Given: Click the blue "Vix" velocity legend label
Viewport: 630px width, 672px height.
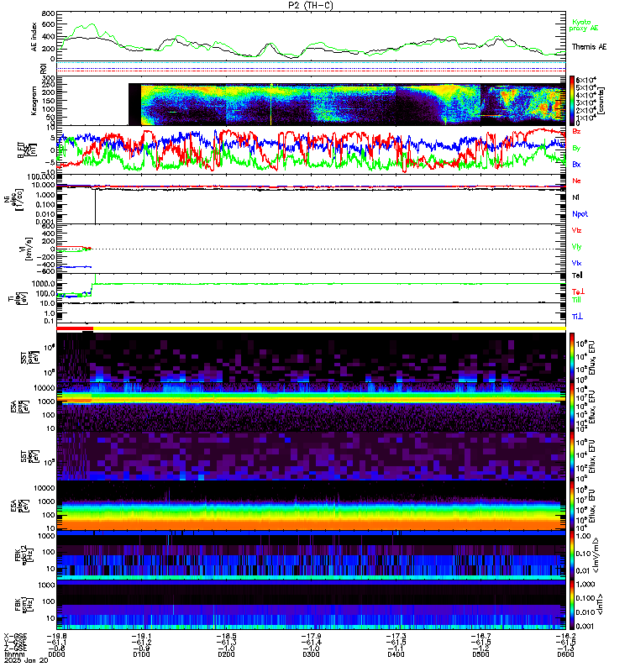Looking at the screenshot, I should [x=576, y=263].
